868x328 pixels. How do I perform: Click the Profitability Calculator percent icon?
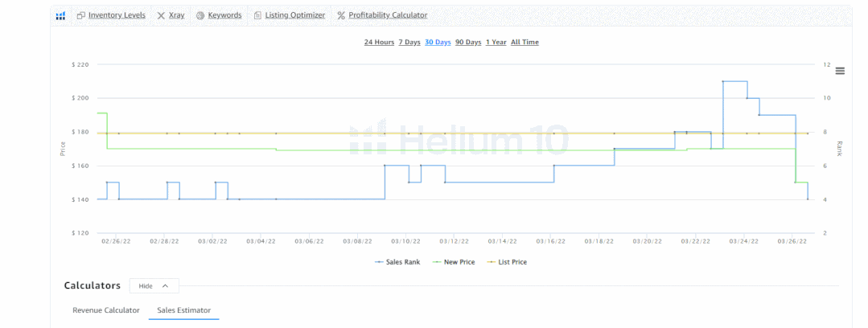coord(341,15)
